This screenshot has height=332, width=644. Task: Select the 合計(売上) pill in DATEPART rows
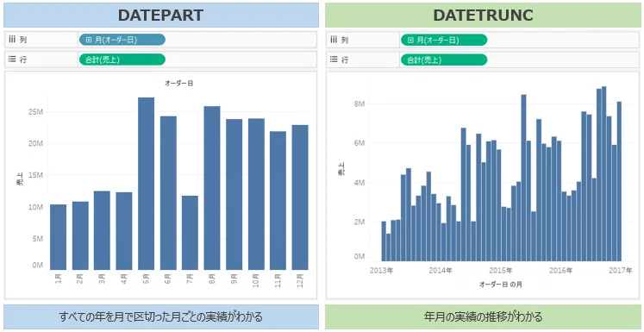(122, 60)
